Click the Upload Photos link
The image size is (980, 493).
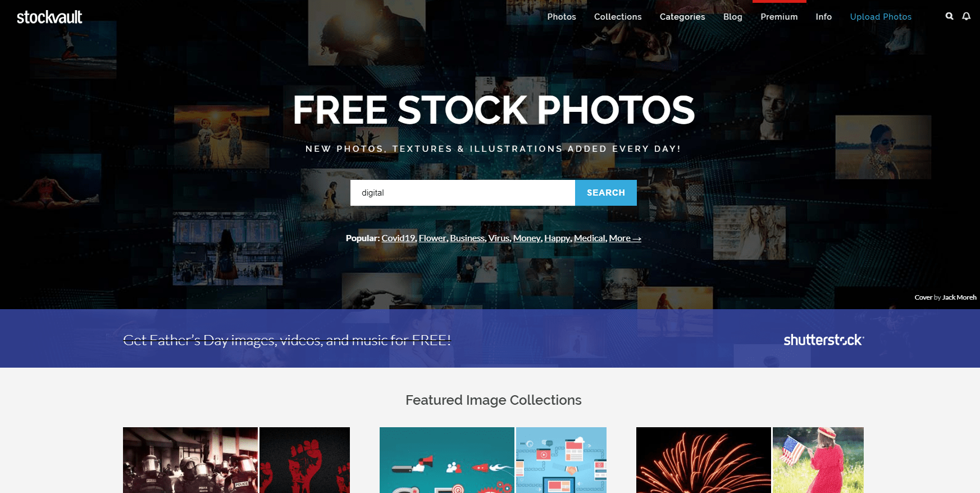point(881,17)
